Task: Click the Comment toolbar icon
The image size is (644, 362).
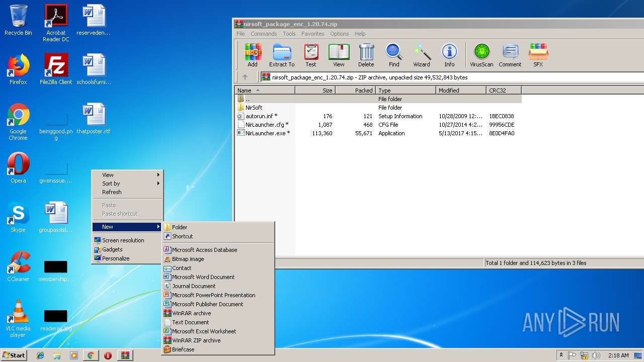Action: pyautogui.click(x=510, y=55)
